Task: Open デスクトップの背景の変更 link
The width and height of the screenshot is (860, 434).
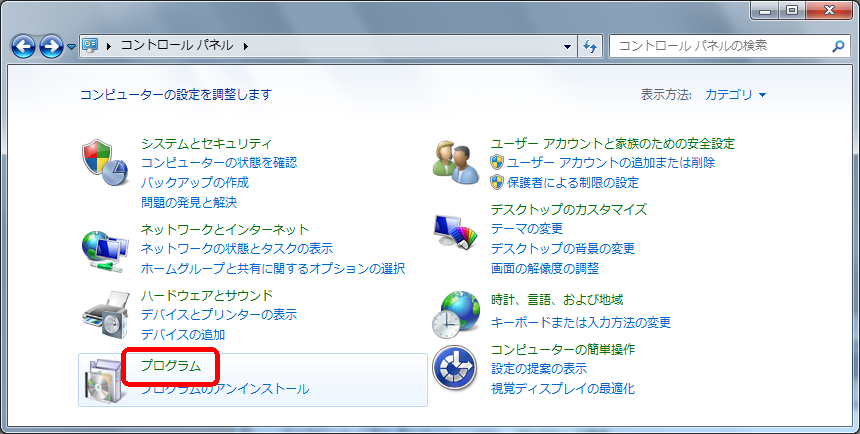Action: point(562,248)
